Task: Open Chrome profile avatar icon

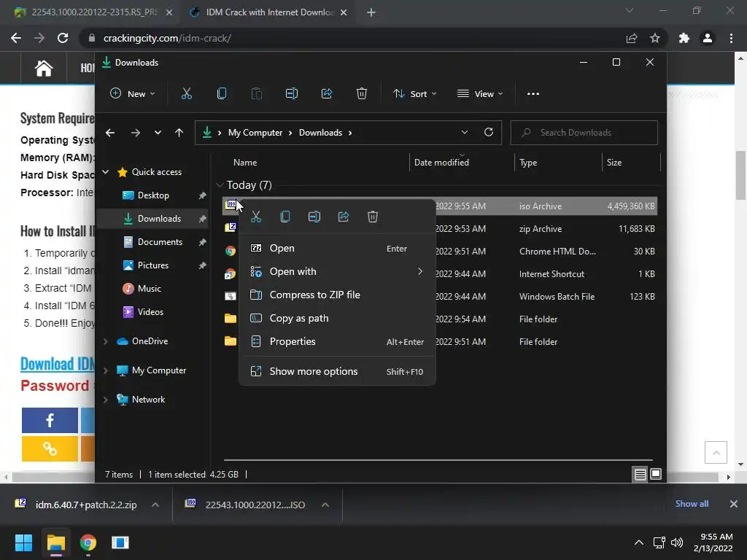Action: point(708,38)
